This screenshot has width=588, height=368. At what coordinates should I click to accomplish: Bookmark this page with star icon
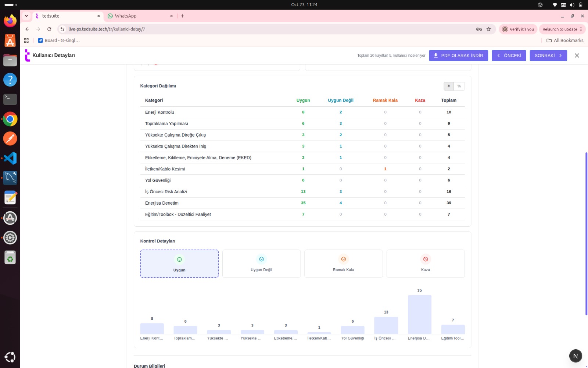pos(489,29)
